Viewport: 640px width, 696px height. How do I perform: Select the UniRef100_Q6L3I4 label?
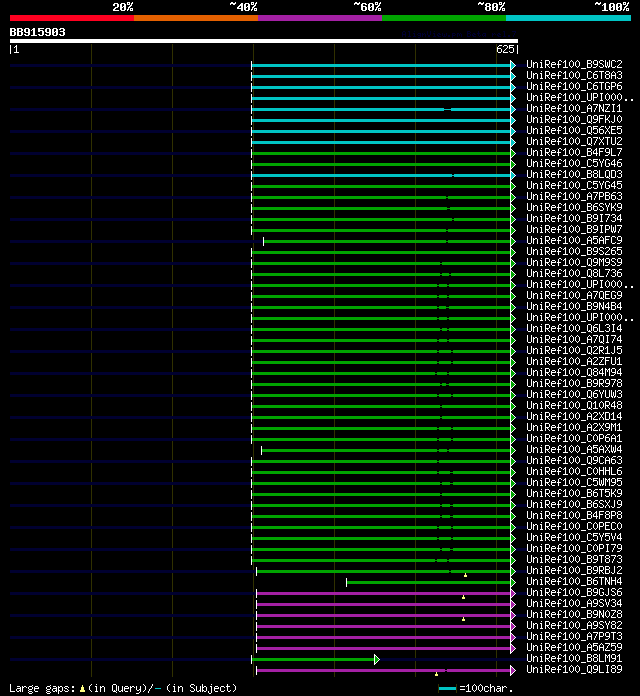[574, 328]
